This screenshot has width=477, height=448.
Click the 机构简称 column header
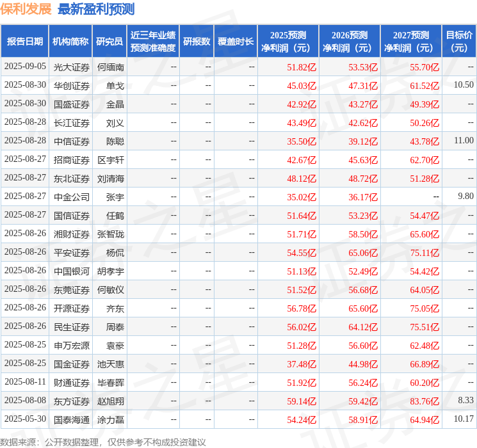tap(70, 42)
